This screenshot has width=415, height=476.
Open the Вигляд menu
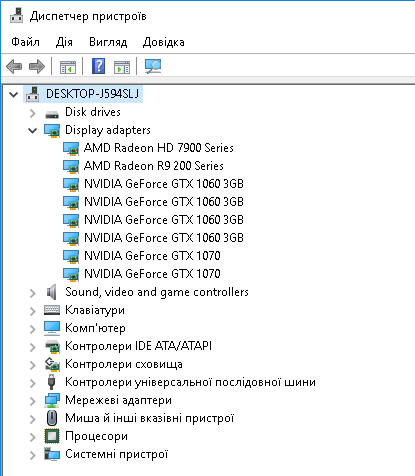coord(108,42)
